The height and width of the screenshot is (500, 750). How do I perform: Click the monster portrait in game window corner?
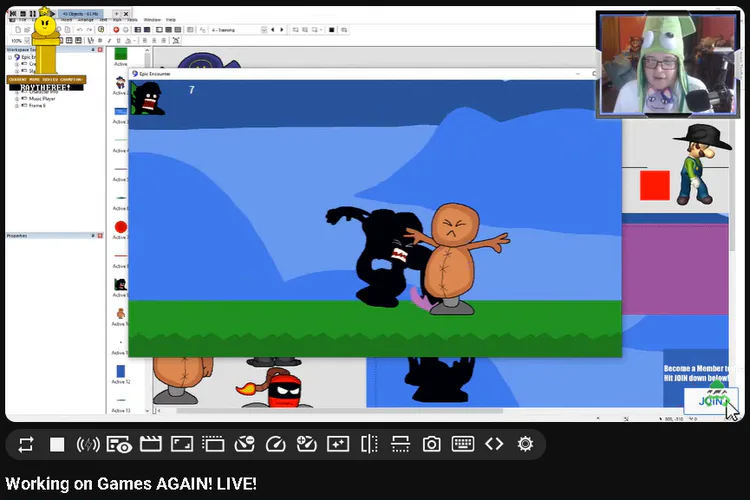[x=148, y=99]
